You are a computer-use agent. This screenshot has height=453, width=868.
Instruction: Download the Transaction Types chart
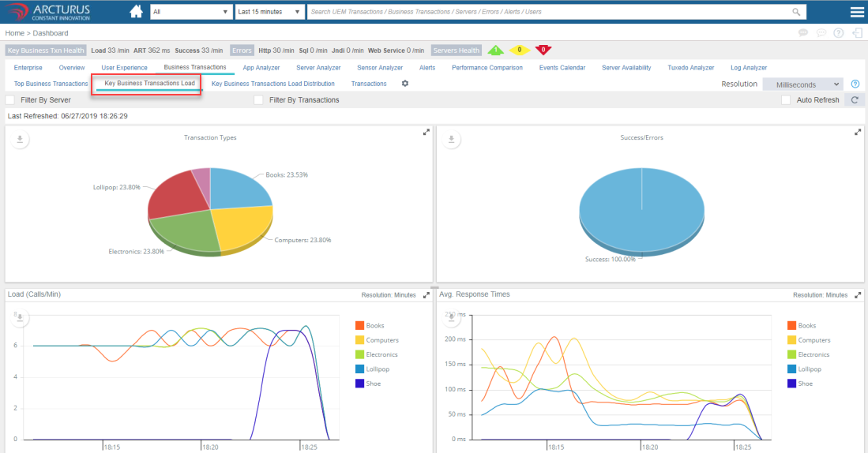[x=21, y=140]
